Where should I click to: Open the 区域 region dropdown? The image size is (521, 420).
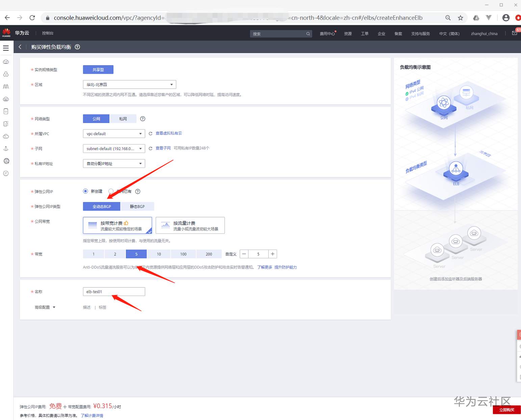point(130,84)
